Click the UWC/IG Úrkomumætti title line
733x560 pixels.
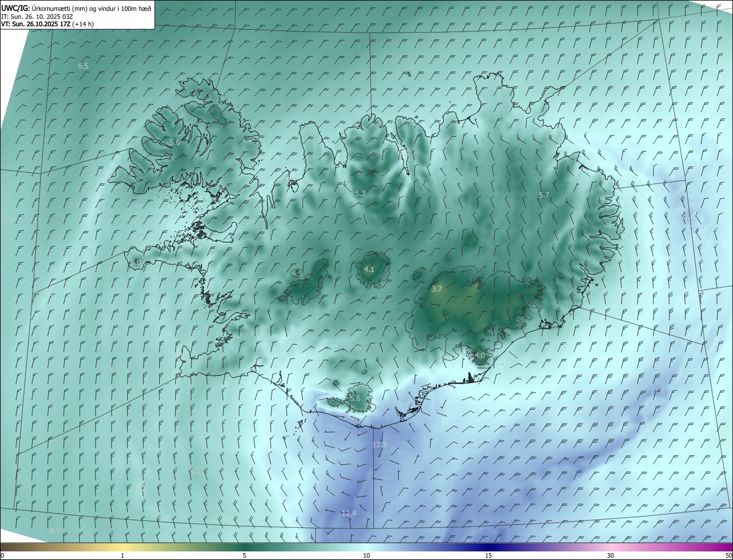76,8
